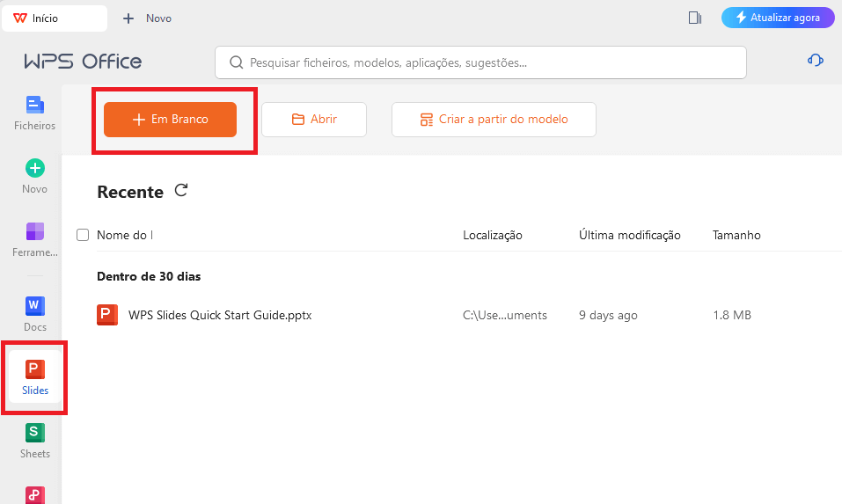
Task: Open WPS Slides Quick Start Guide.pptx
Action: click(x=219, y=315)
